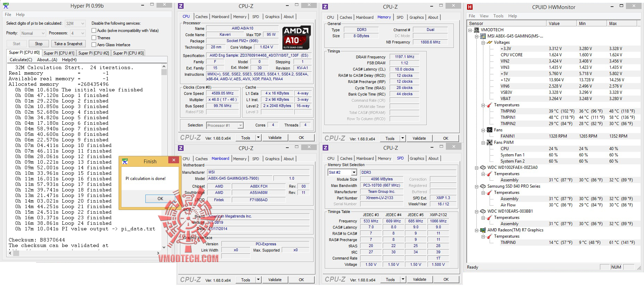Click the Tools button in CPU-Z Memory window
This screenshot has height=287, width=644.
(390, 138)
